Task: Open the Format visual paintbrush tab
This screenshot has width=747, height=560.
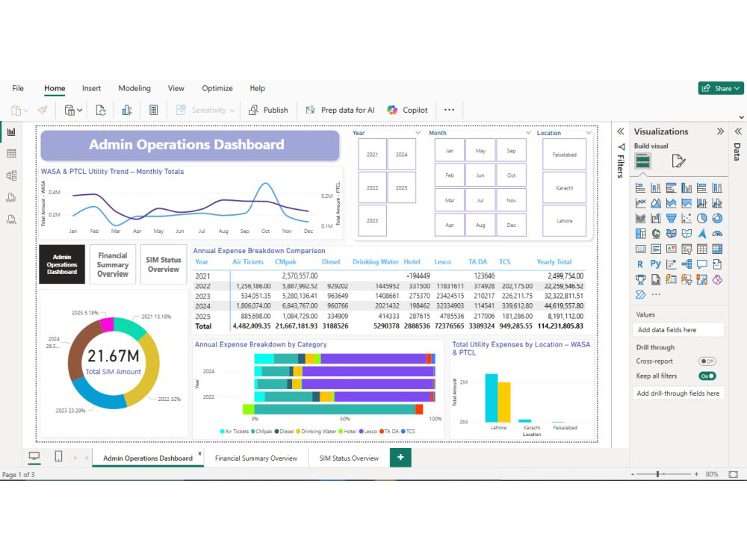Action: [678, 161]
